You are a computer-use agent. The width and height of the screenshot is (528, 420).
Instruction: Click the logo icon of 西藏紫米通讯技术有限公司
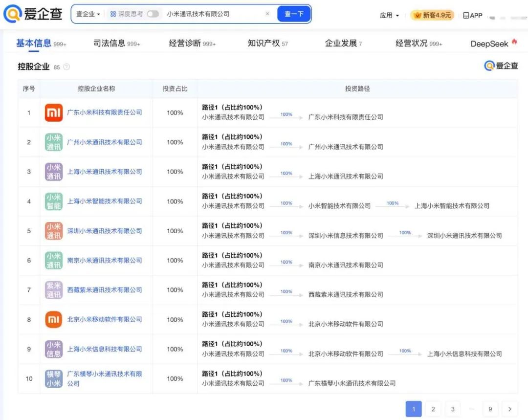[x=54, y=290]
